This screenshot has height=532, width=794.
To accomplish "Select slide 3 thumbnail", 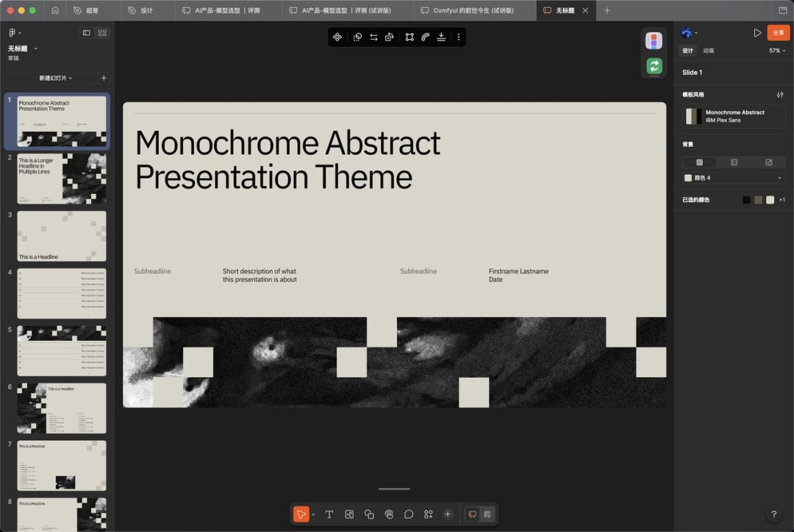I will (62, 236).
